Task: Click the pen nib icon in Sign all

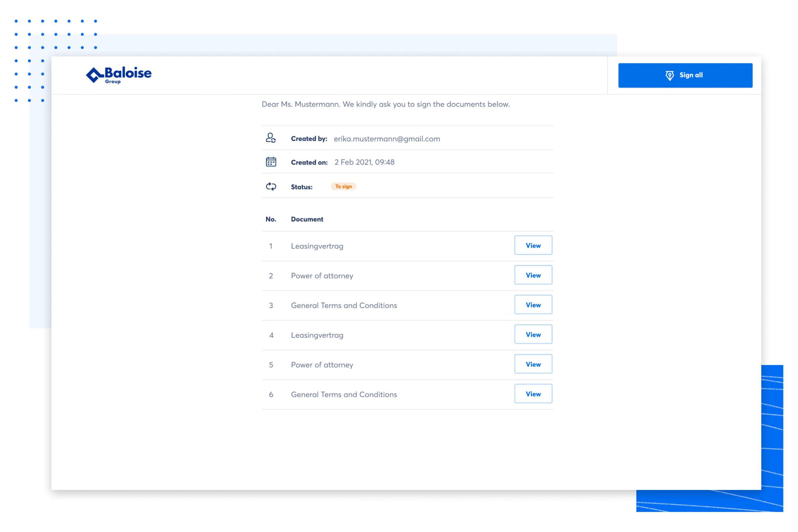Action: point(670,75)
